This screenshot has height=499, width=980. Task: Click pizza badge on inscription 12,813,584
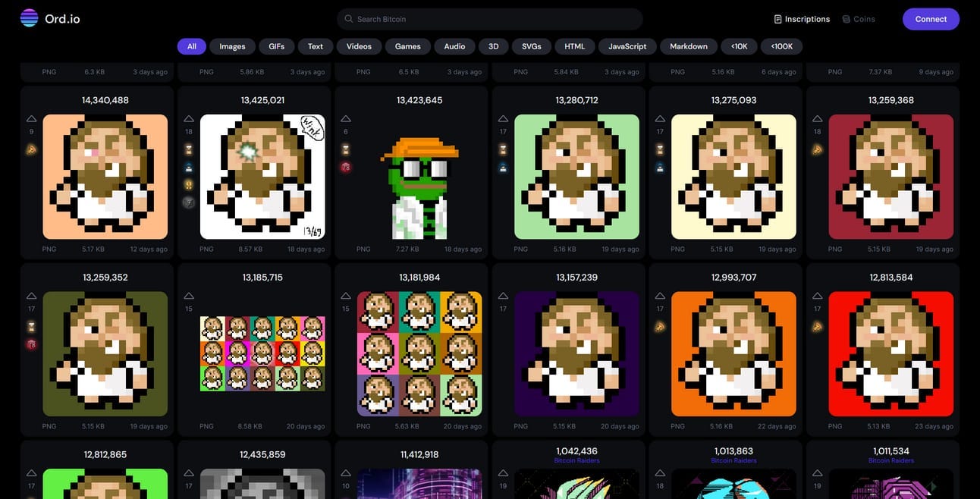pos(817,327)
